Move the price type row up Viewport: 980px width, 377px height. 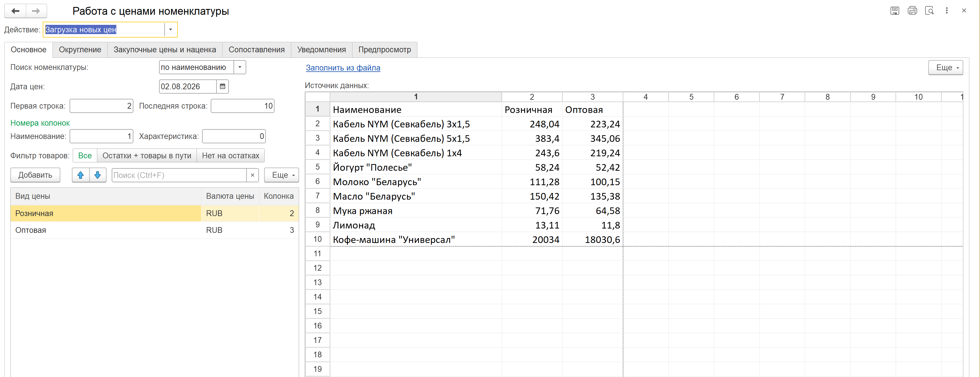click(81, 175)
